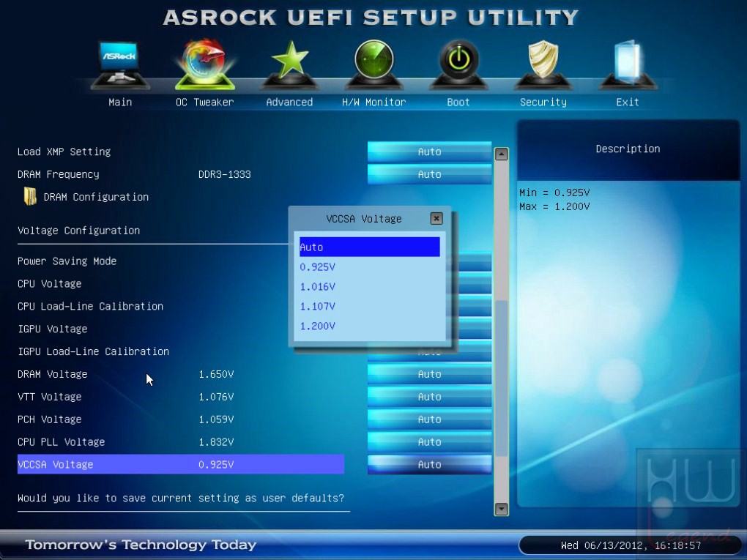Select the OC Tweaker speedometer icon
747x560 pixels.
(x=205, y=64)
